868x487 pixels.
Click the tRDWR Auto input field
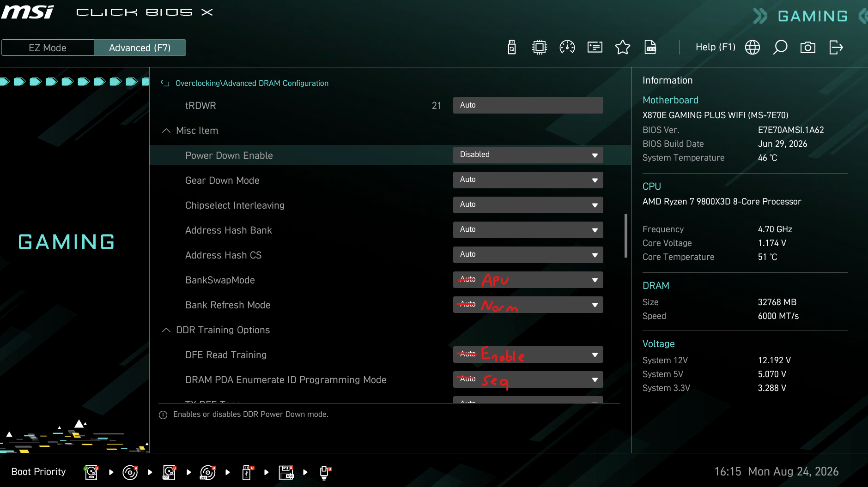point(528,105)
